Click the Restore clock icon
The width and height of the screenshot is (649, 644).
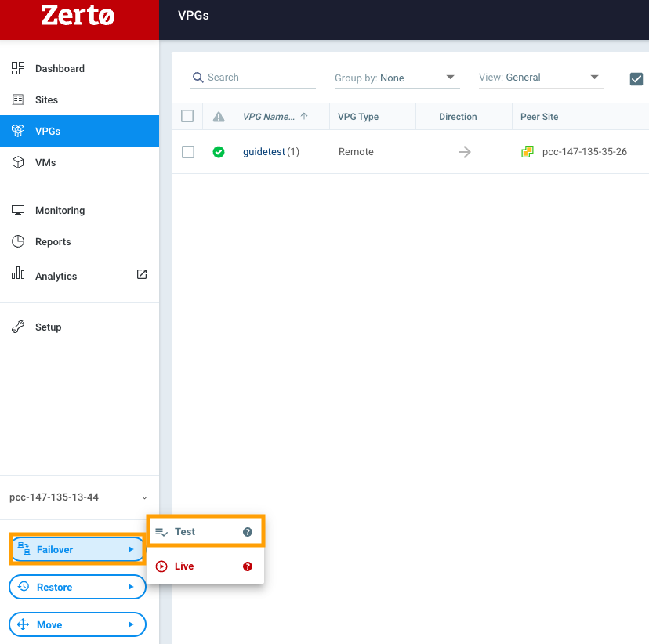[x=24, y=586]
